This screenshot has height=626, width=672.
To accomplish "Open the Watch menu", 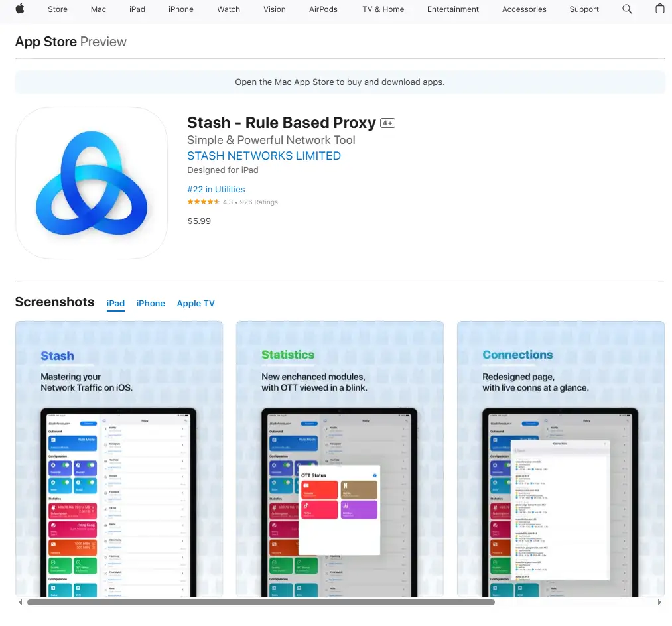I will tap(228, 9).
